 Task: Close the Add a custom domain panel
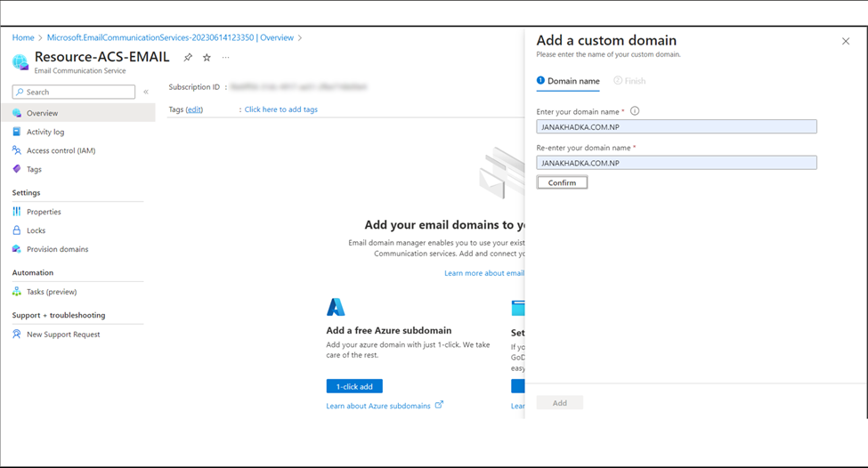(846, 42)
